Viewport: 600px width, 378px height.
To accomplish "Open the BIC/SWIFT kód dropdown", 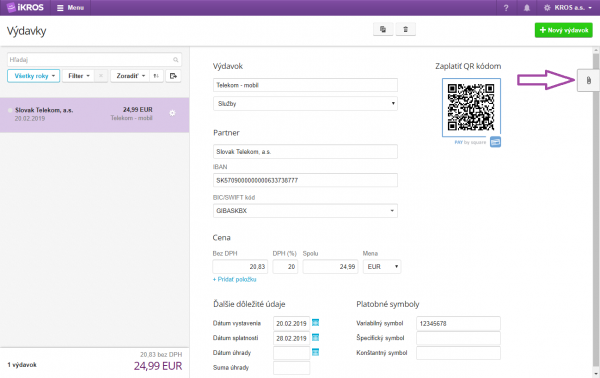I will coord(305,211).
